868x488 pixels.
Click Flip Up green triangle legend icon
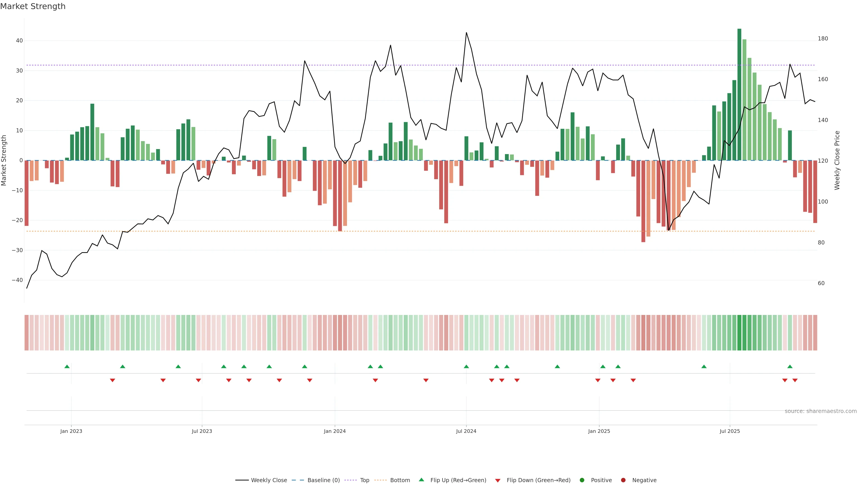click(x=421, y=480)
